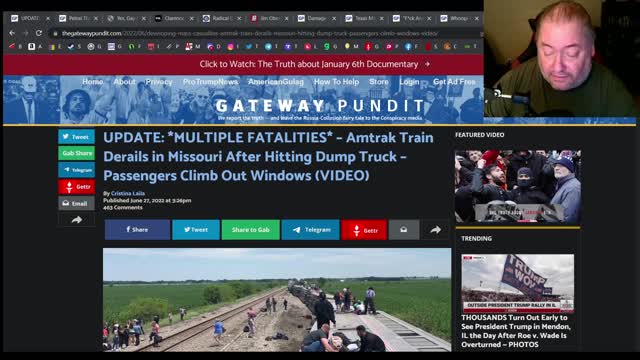
Task: Open author Cristina Laila's page
Action: tap(128, 193)
